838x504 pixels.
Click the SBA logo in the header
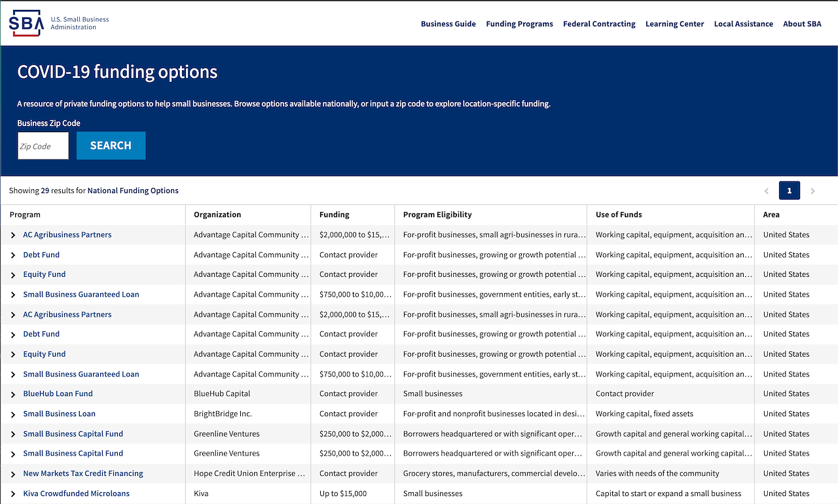(x=59, y=24)
